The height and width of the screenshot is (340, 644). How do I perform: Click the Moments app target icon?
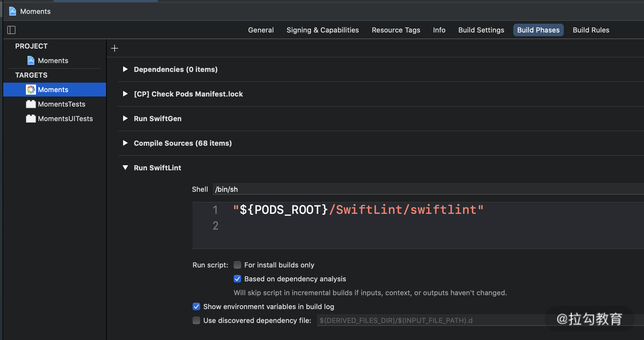point(31,90)
